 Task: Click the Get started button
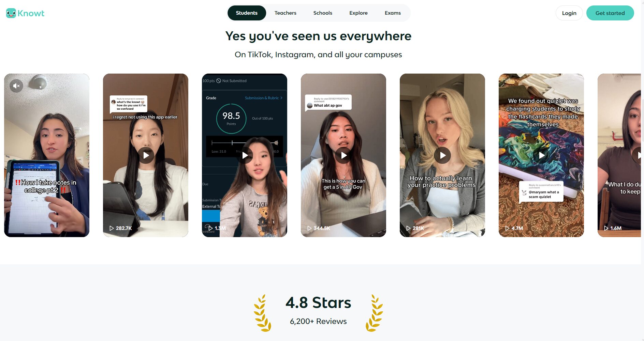pyautogui.click(x=610, y=13)
